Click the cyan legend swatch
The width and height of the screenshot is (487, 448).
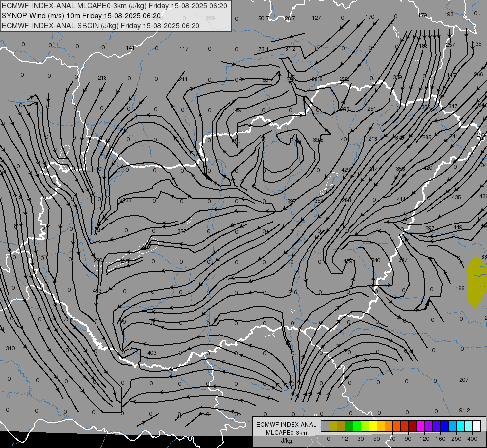point(460,426)
